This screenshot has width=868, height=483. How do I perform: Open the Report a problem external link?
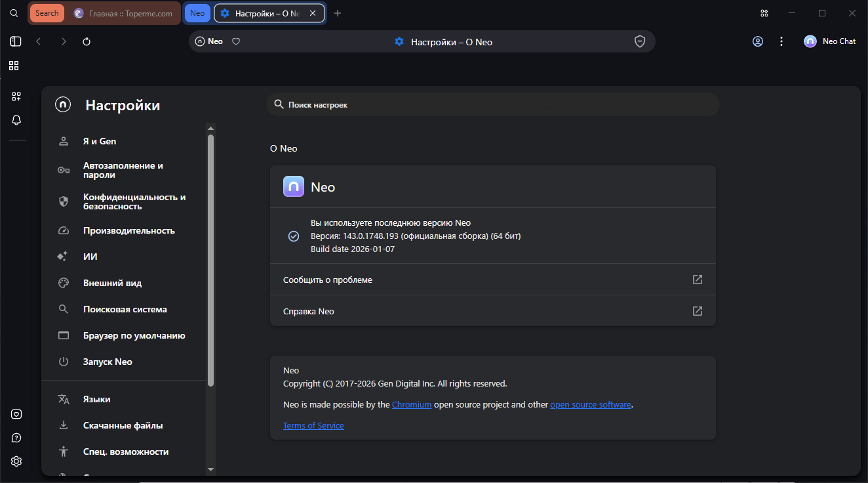click(698, 280)
